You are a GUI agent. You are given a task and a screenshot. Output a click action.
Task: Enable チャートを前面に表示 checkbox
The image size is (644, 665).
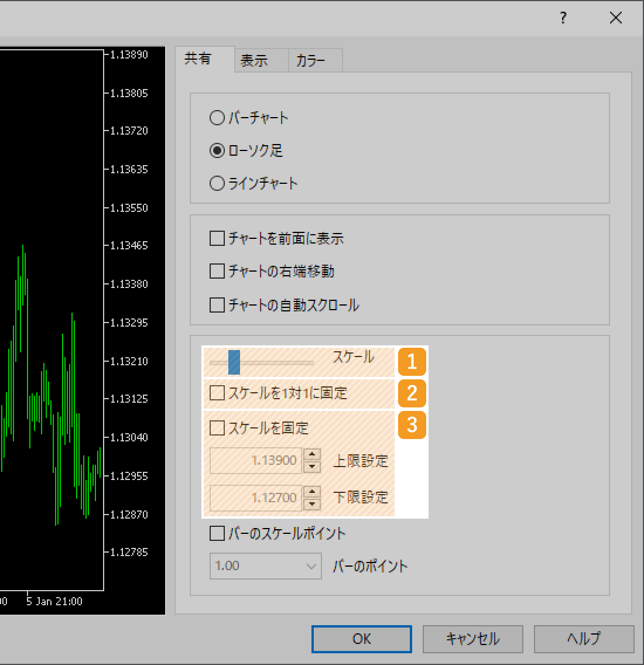coord(217,238)
